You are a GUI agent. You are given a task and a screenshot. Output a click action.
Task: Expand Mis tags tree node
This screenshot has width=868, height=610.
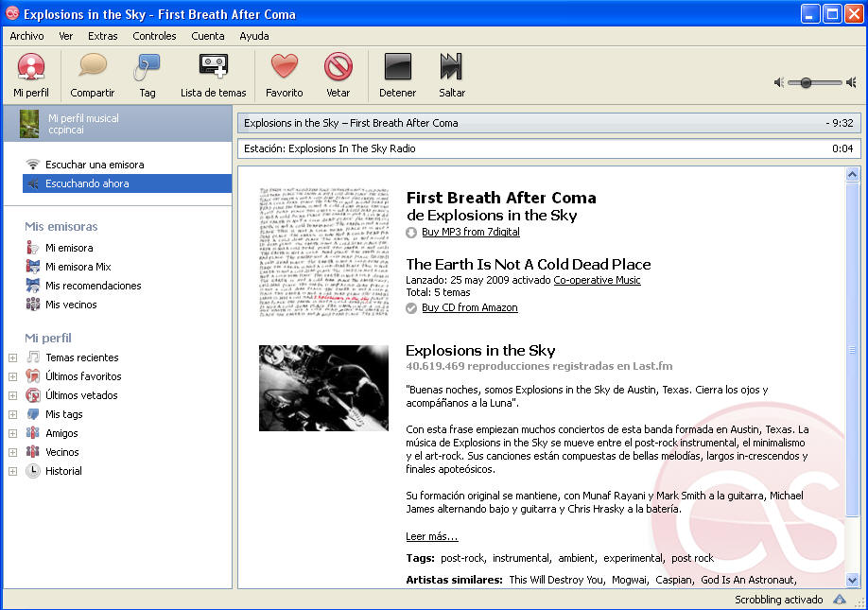coord(12,414)
